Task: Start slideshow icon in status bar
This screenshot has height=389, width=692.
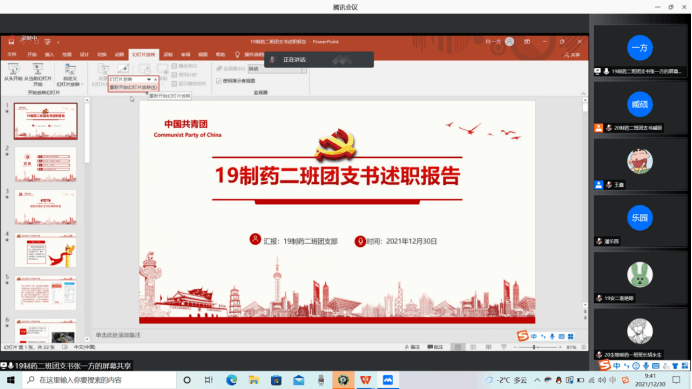Action: click(504, 347)
